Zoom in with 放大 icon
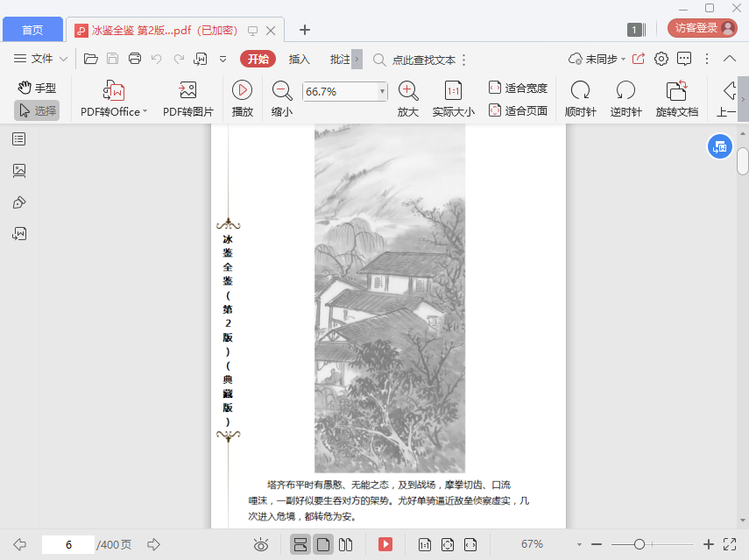 click(408, 99)
